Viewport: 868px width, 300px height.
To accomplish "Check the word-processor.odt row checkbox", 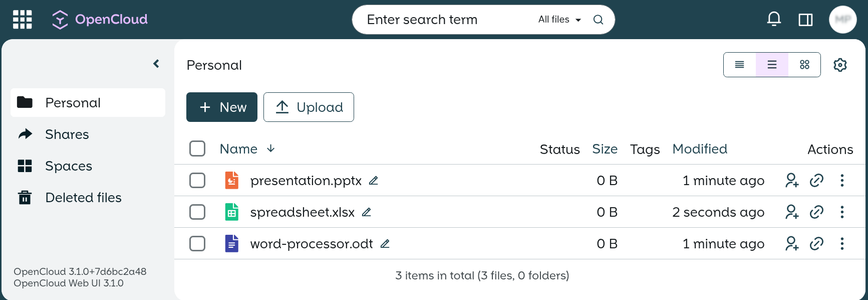I will (197, 243).
